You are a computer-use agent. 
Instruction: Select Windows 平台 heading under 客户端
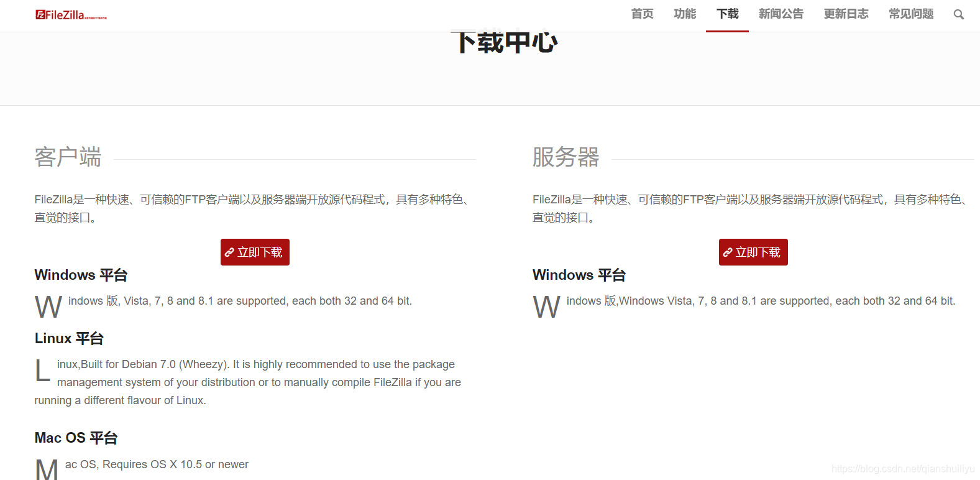[x=81, y=275]
